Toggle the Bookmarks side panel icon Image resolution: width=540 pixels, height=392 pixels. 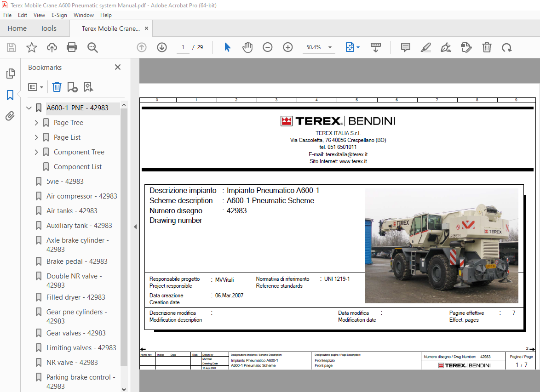pyautogui.click(x=10, y=95)
